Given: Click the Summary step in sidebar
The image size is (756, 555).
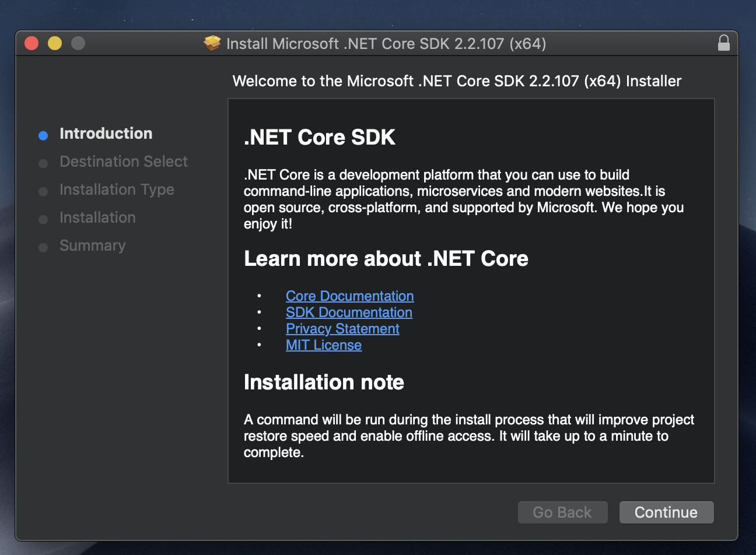Looking at the screenshot, I should pos(92,245).
